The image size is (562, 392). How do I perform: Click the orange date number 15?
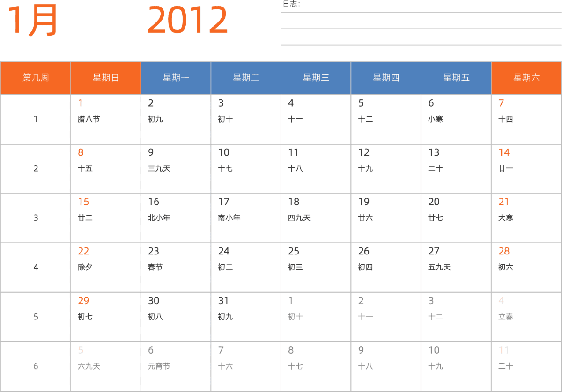[83, 202]
